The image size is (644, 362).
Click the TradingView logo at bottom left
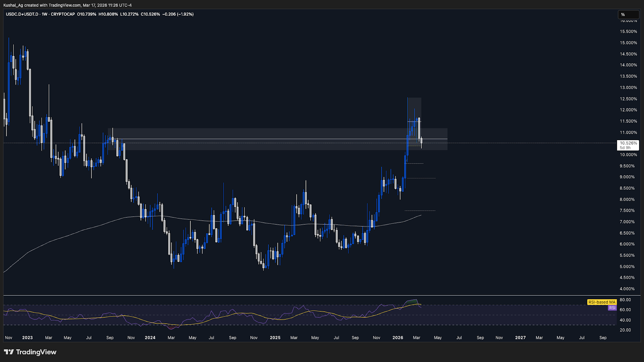(30, 352)
